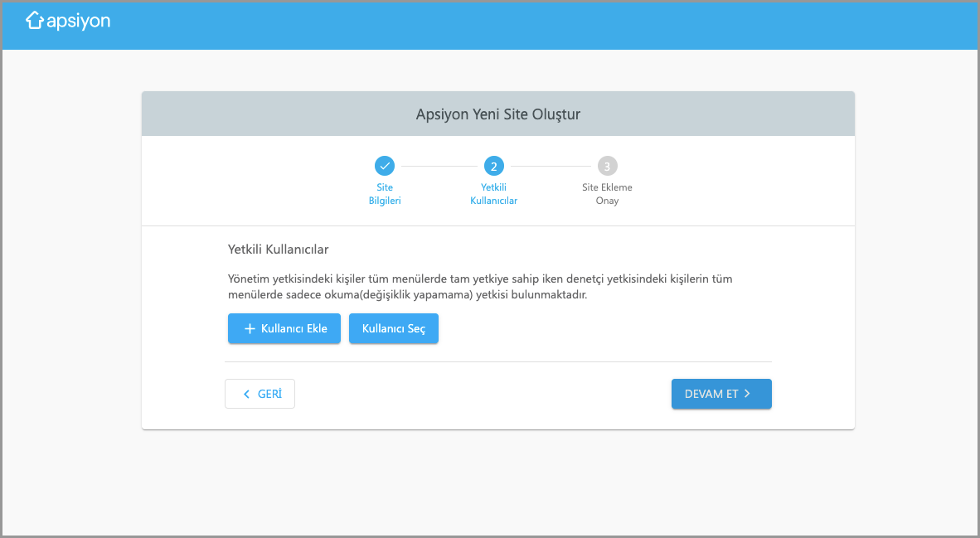Select step 3 circle in wizard
Image resolution: width=980 pixels, height=538 pixels.
coord(607,167)
